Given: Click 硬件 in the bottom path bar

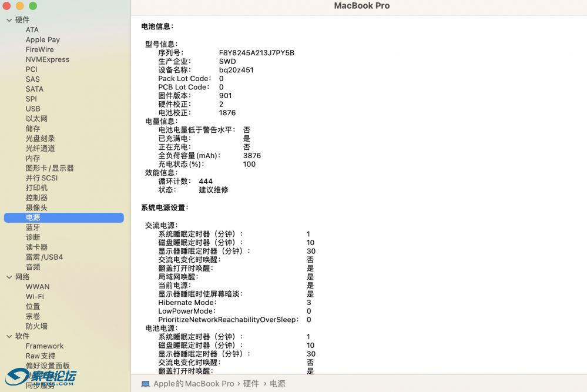Looking at the screenshot, I should [251, 384].
